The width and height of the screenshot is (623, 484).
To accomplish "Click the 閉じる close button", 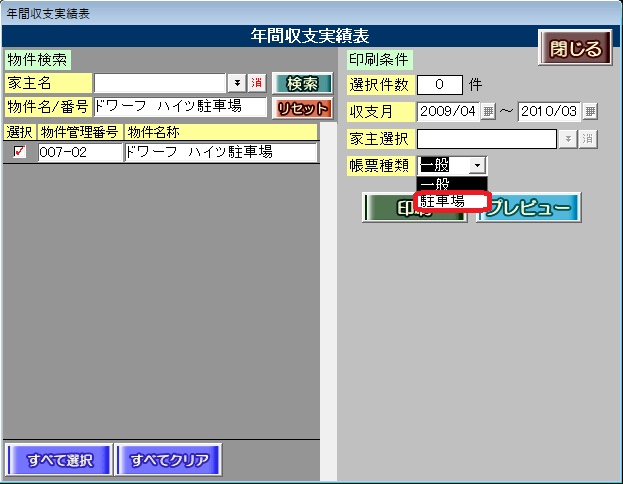I will (576, 49).
